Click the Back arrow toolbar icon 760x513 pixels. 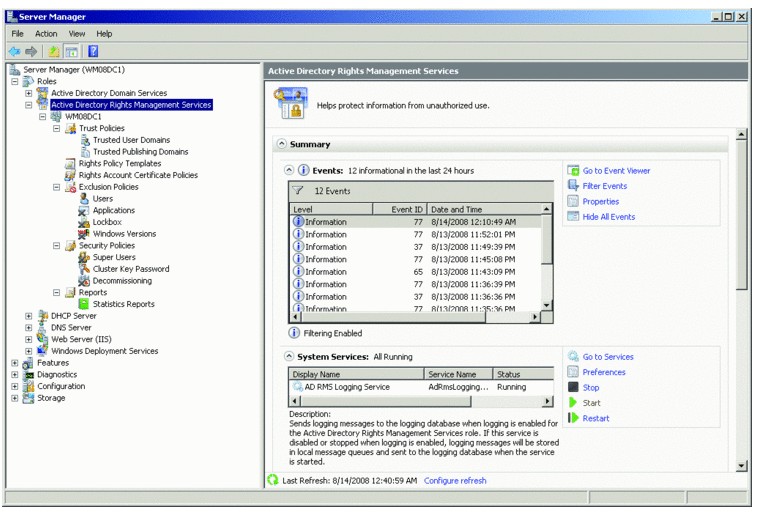click(x=15, y=51)
